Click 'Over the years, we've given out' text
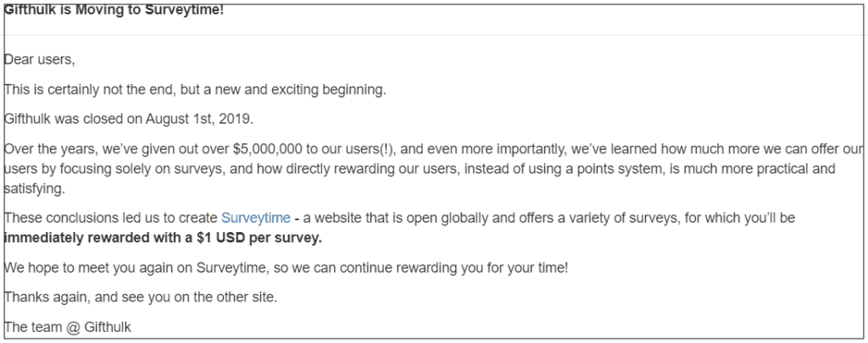The height and width of the screenshot is (343, 868). (x=116, y=149)
